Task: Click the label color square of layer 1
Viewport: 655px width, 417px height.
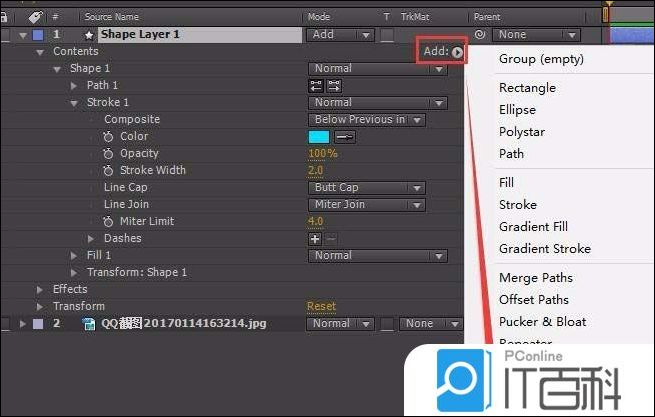Action: (38, 35)
